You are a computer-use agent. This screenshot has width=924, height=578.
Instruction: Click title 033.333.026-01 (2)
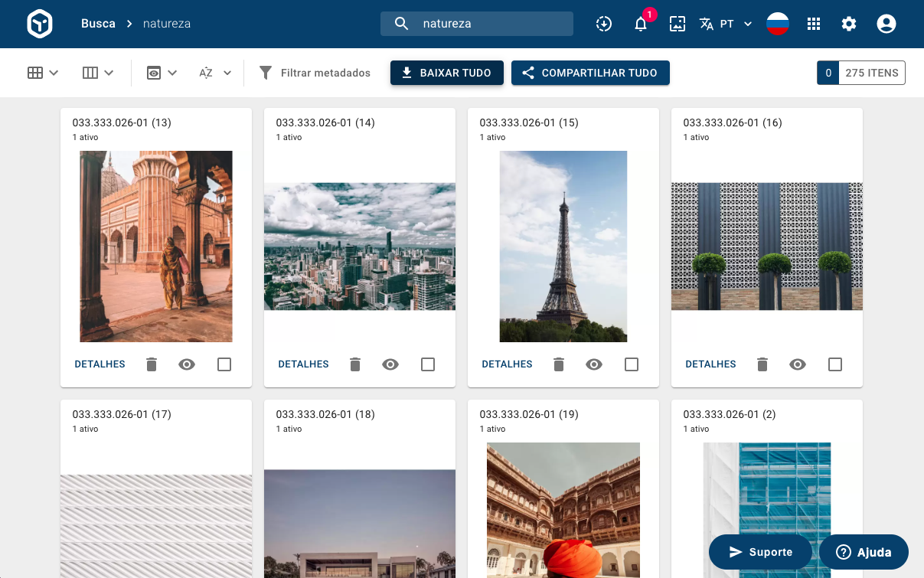(x=730, y=414)
